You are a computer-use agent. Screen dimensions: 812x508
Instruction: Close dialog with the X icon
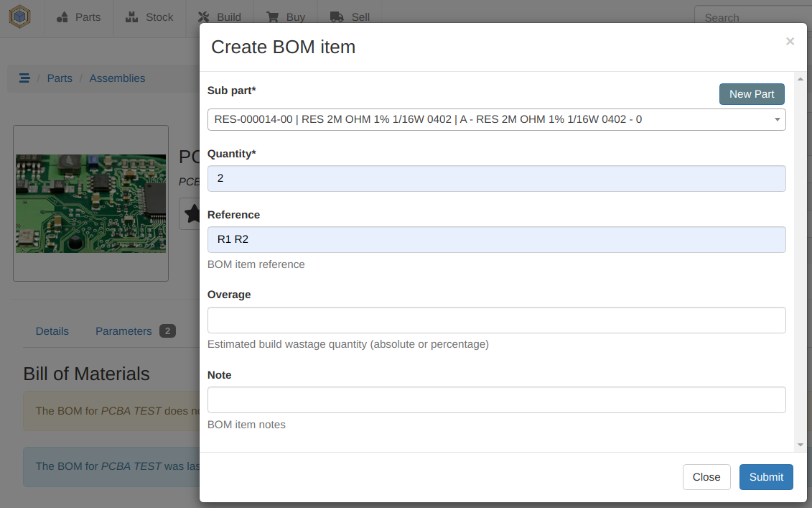coord(790,42)
